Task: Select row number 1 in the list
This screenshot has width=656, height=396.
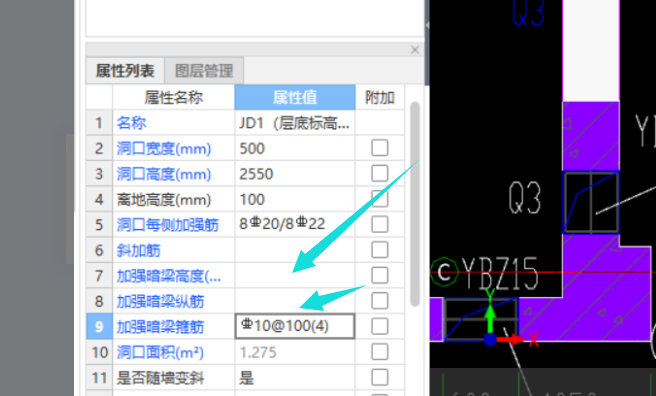Action: 99,123
